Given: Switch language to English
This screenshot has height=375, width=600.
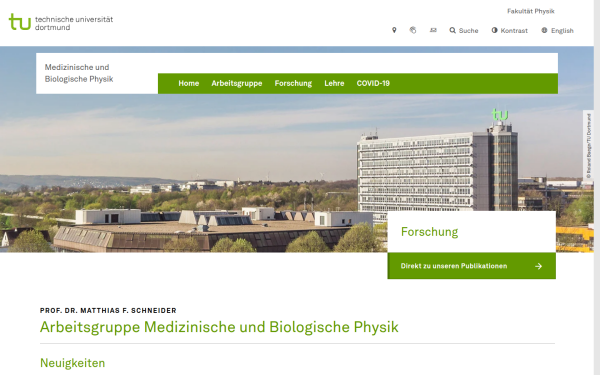Looking at the screenshot, I should pos(558,31).
